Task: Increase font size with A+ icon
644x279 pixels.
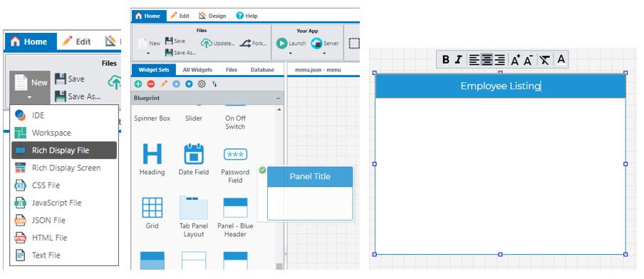Action: tap(516, 60)
